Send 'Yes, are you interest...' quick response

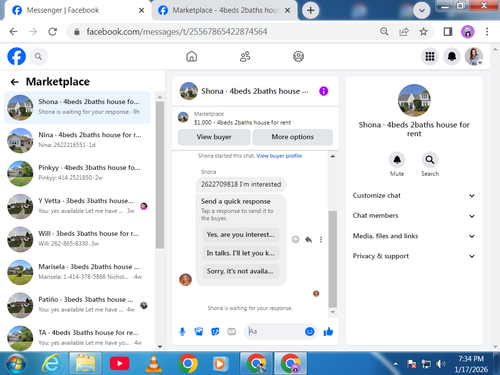[241, 235]
